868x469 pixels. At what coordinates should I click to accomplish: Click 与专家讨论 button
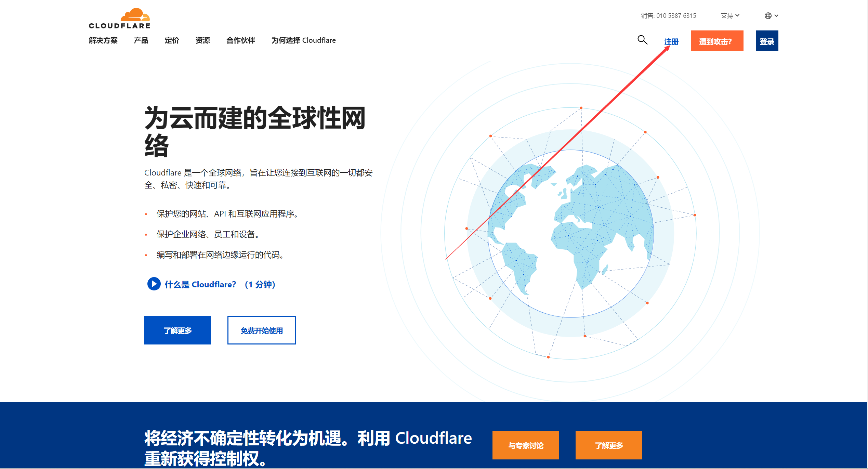(x=526, y=445)
